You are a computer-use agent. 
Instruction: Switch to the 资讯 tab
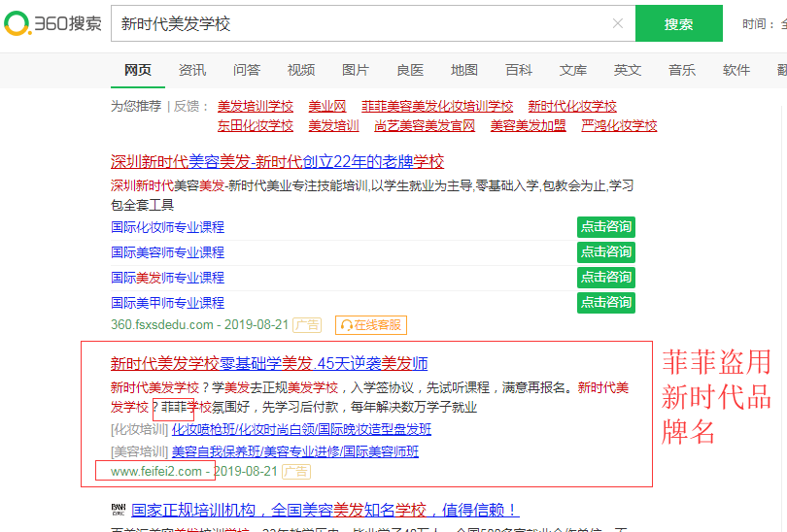coord(192,70)
